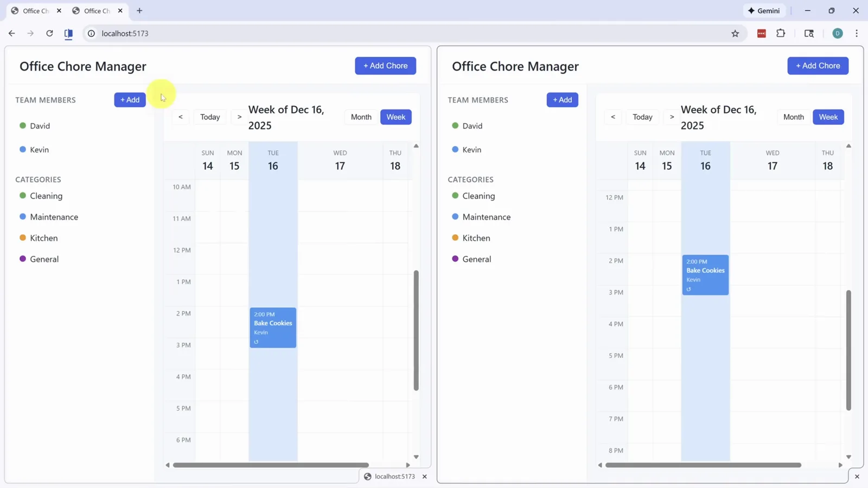View site information icon in the address bar
Screen dimensions: 868x488
point(91,34)
